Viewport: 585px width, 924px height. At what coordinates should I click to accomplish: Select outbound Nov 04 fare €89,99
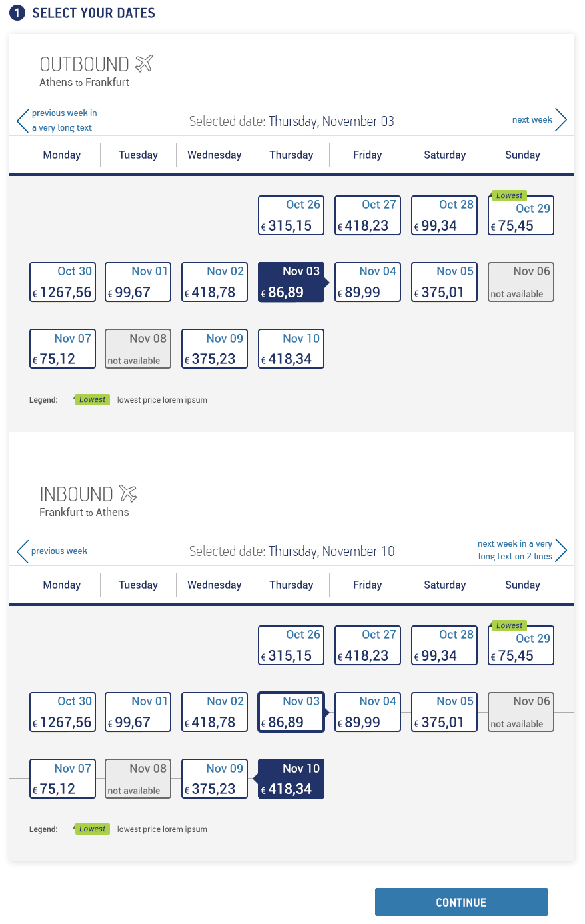click(368, 282)
